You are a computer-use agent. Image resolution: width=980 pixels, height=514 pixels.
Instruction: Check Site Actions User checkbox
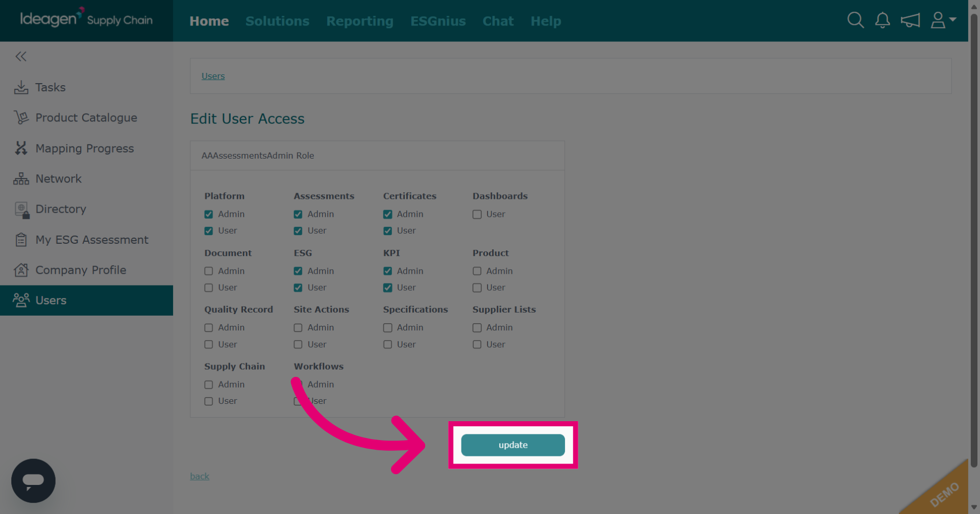(x=298, y=345)
